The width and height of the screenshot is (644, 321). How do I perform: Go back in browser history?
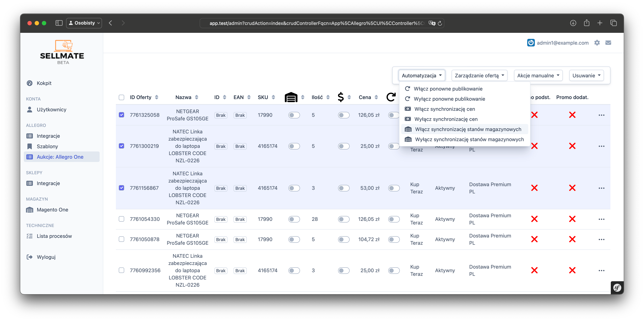click(110, 23)
